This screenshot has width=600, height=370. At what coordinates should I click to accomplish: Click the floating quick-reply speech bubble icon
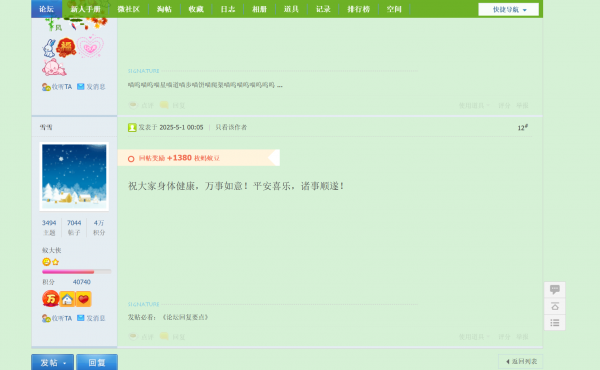(x=554, y=289)
